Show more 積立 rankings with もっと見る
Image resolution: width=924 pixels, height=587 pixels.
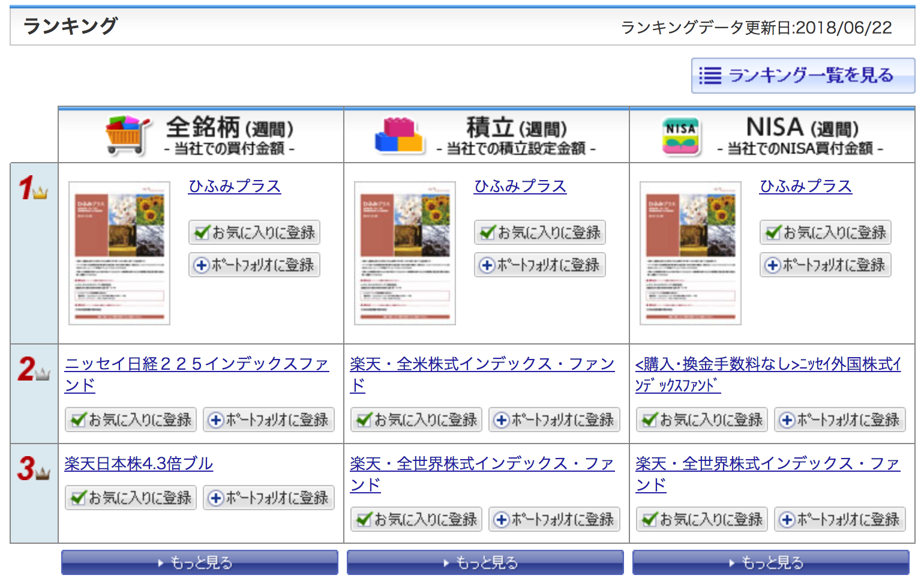pyautogui.click(x=485, y=562)
